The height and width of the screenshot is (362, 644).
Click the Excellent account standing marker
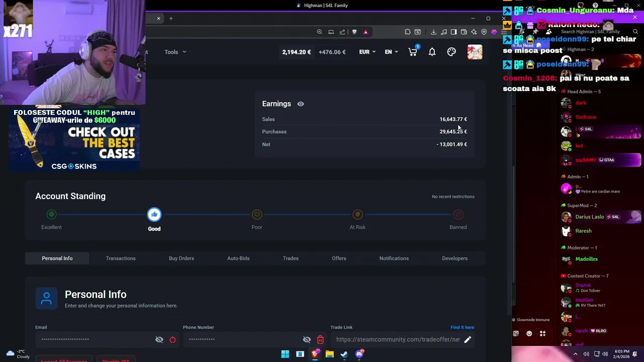[x=51, y=215]
